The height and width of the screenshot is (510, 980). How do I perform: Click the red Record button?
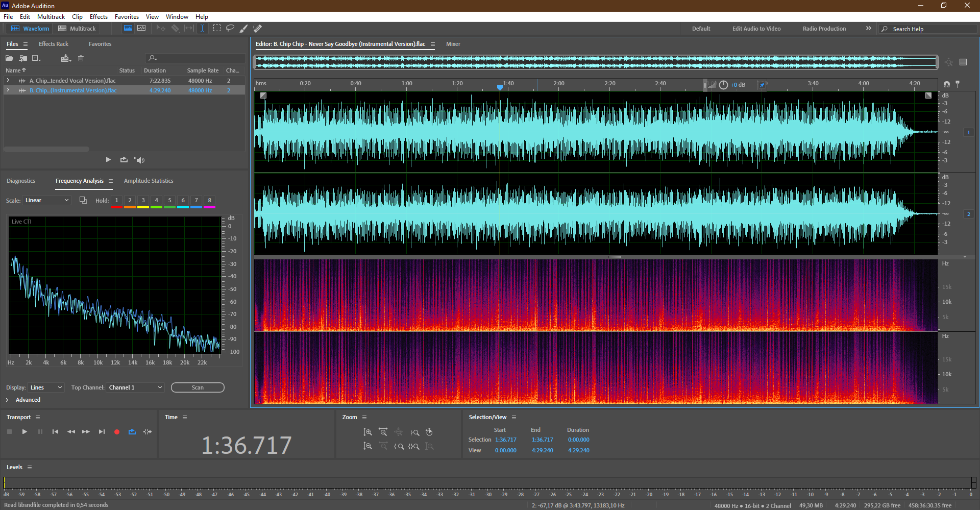[117, 432]
